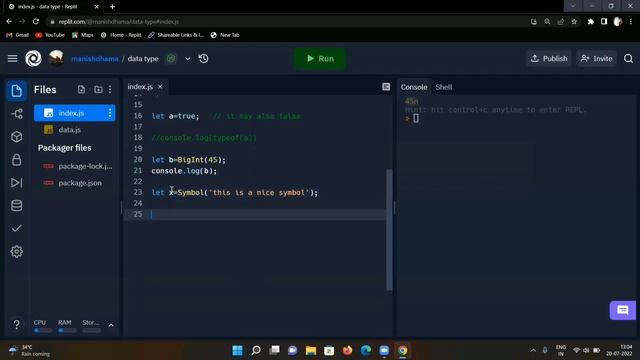Screen dimensions: 640x360
Task: Open the Files sidebar icon
Action: point(16,91)
